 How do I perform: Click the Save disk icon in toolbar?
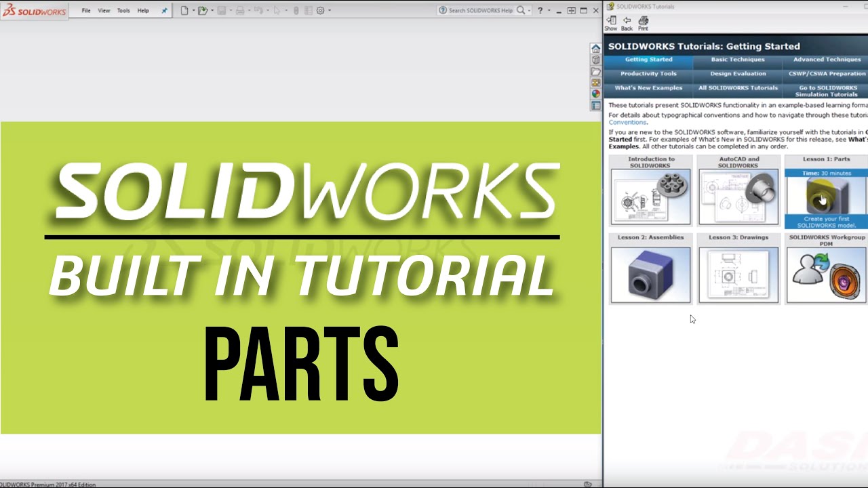point(221,11)
